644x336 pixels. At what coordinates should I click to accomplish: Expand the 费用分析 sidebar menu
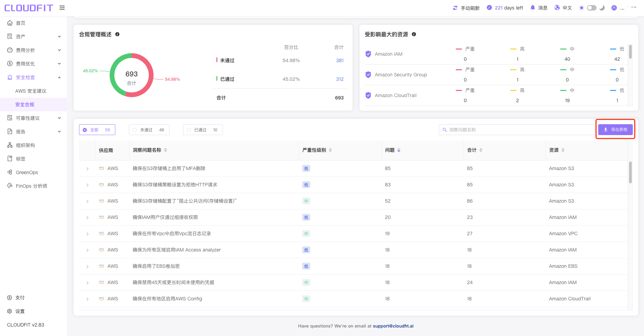click(x=33, y=50)
